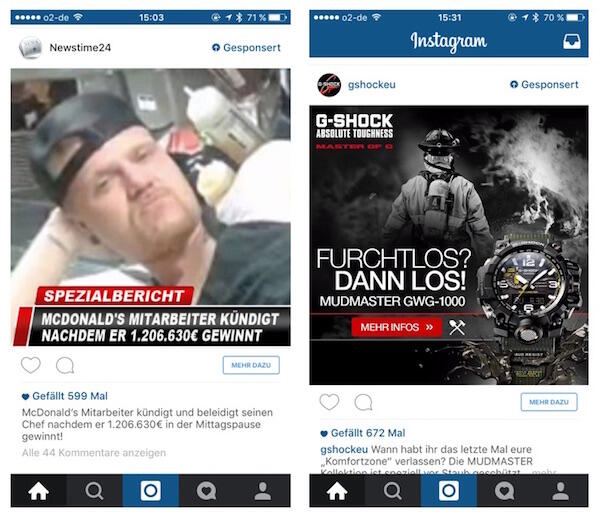This screenshot has width=600, height=518.
Task: Open comments on the gshockeu post
Action: tap(363, 402)
